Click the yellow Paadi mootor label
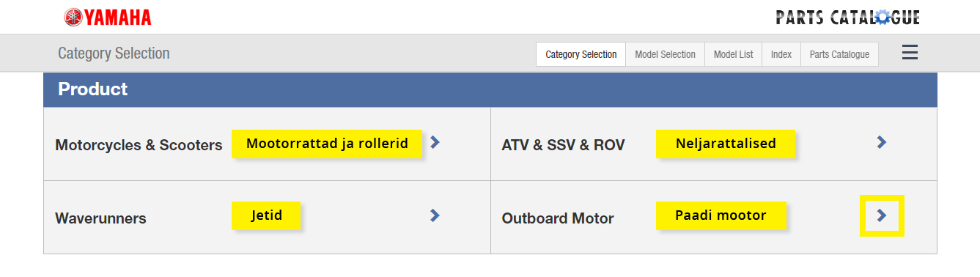The image size is (980, 277). tap(721, 215)
